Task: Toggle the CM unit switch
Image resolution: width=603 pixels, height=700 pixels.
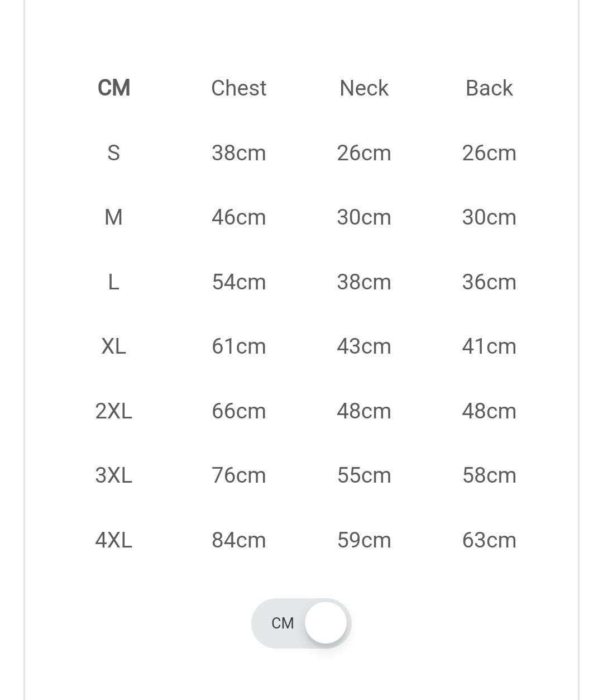Action: click(301, 623)
